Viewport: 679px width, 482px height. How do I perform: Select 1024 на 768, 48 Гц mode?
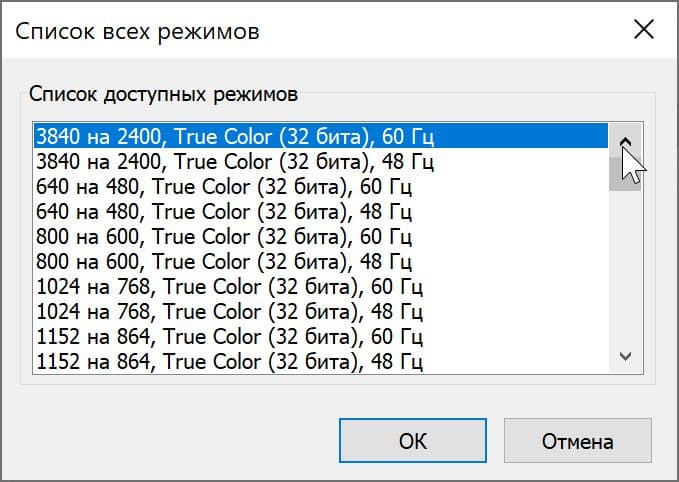[234, 312]
